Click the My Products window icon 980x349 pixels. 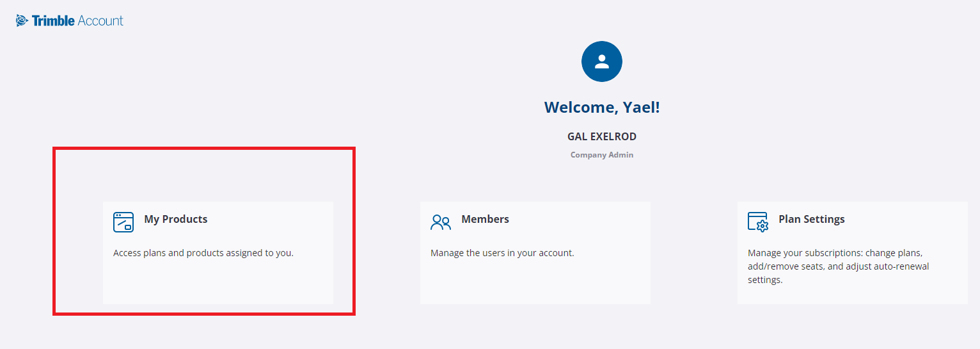click(123, 222)
